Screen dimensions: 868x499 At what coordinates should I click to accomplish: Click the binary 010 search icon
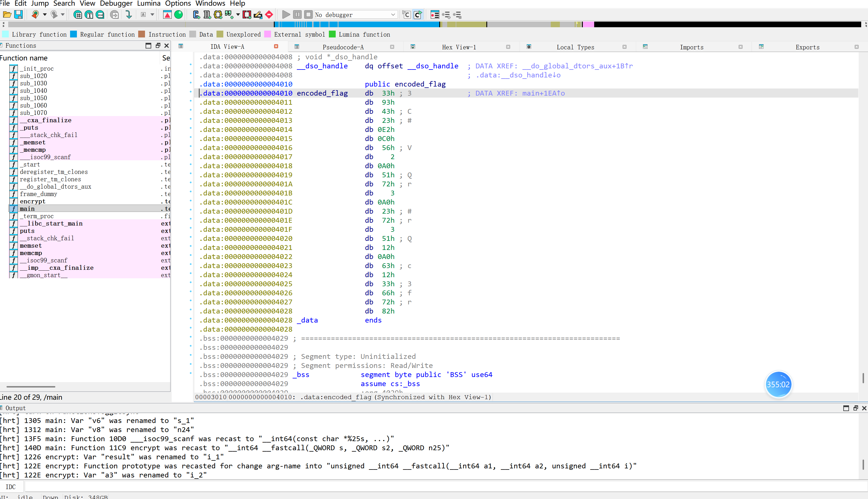tap(100, 15)
